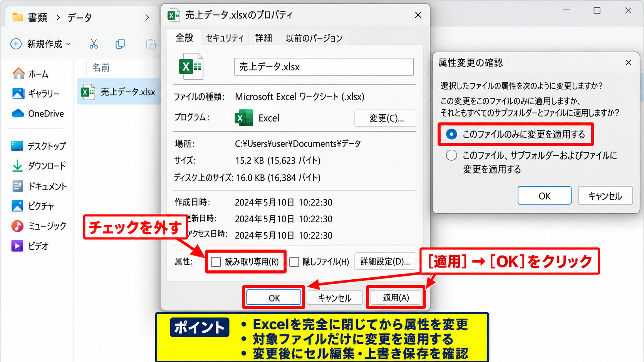Open ビデオ folder in sidebar

click(x=30, y=246)
